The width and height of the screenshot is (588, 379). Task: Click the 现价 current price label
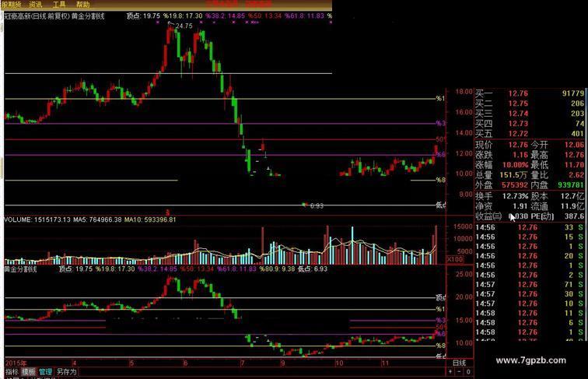click(x=484, y=145)
